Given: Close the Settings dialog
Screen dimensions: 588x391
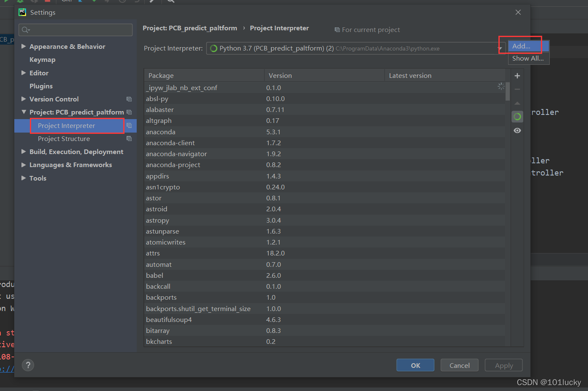Looking at the screenshot, I should click(518, 12).
